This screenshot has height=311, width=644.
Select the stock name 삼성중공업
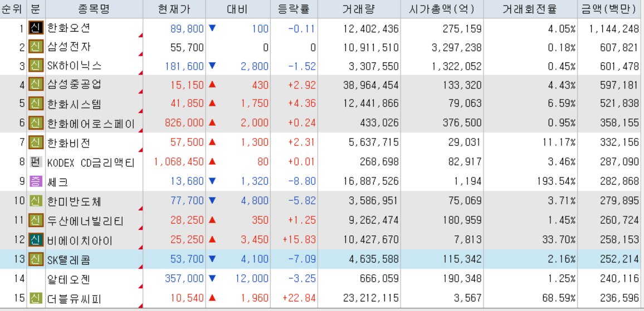(74, 85)
